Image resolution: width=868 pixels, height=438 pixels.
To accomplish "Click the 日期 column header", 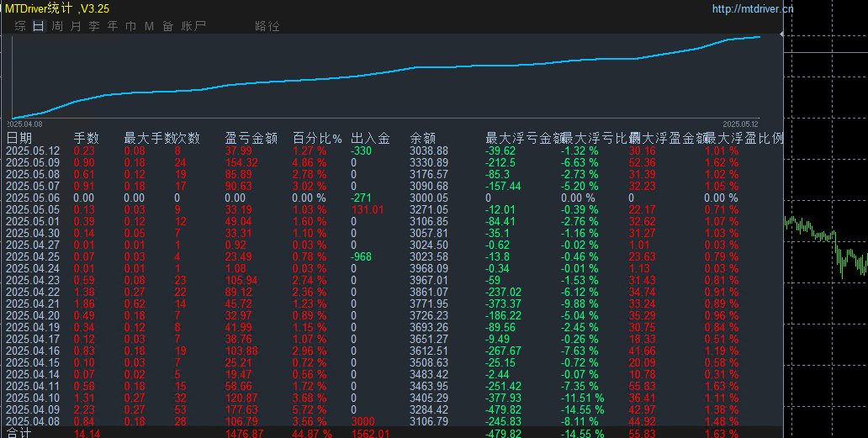I will [x=19, y=138].
